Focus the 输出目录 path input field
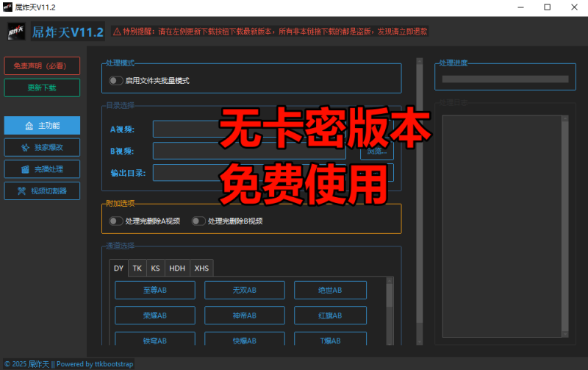 (x=249, y=173)
